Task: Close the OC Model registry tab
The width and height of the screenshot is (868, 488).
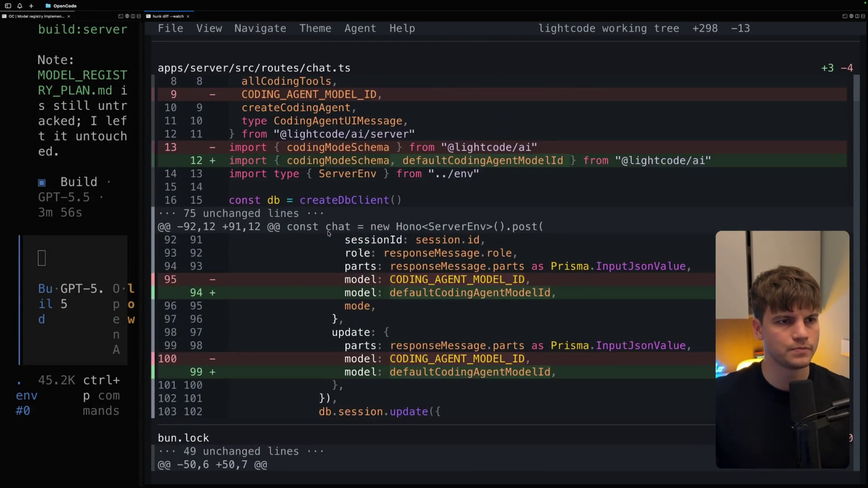Action: coord(69,16)
